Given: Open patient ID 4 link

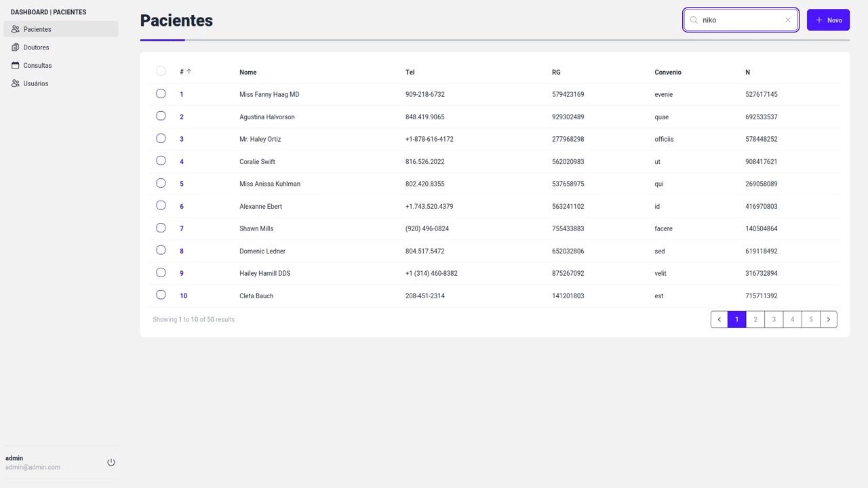Looking at the screenshot, I should [182, 162].
